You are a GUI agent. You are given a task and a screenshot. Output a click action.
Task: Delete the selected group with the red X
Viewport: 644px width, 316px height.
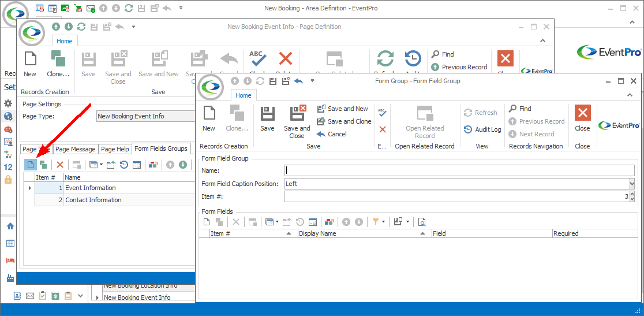pos(60,165)
